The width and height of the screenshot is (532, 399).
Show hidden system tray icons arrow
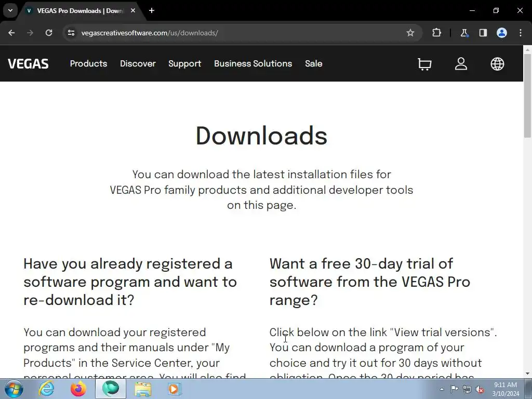tap(442, 389)
